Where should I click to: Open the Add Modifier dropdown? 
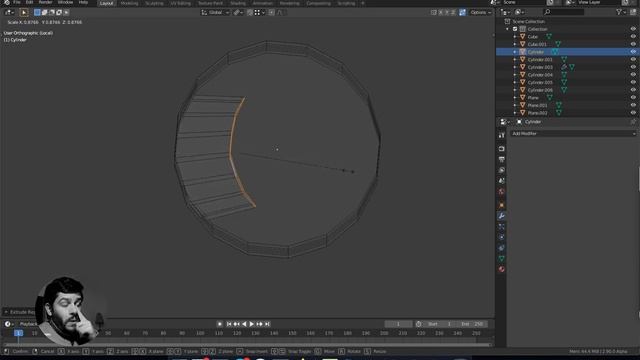tap(573, 133)
